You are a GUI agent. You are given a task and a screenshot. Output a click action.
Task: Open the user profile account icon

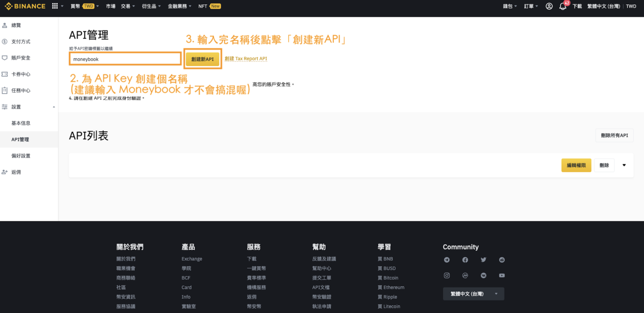coord(549,6)
